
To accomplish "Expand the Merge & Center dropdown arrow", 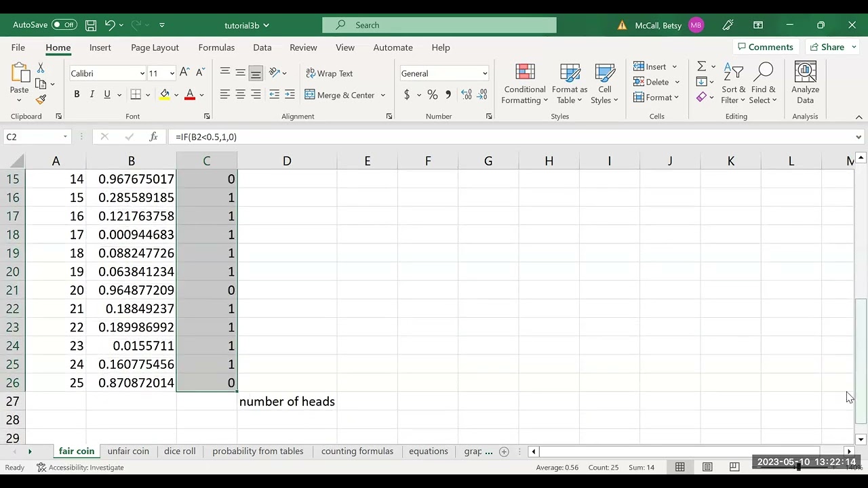I will pos(382,95).
